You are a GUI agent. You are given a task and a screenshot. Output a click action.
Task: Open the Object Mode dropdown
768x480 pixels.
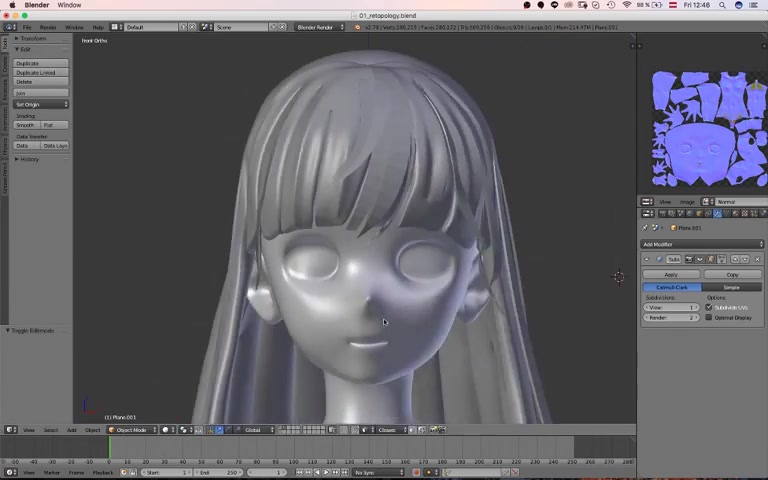pos(132,430)
